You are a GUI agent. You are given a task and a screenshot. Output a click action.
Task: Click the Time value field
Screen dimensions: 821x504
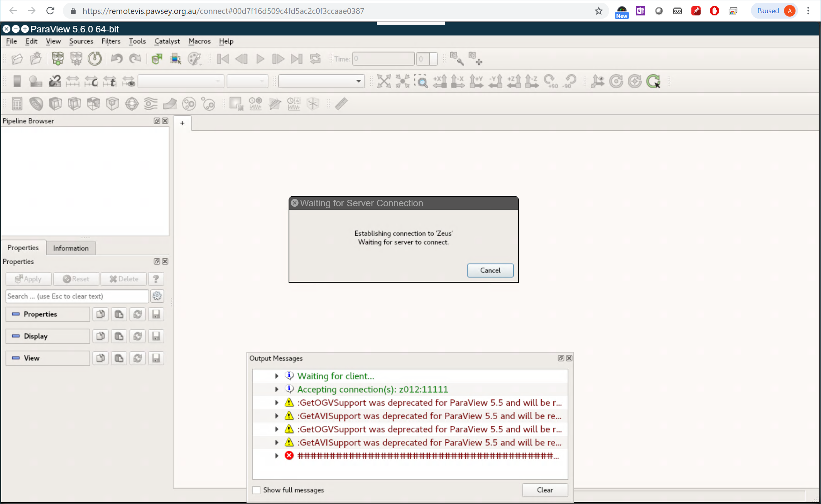(383, 59)
